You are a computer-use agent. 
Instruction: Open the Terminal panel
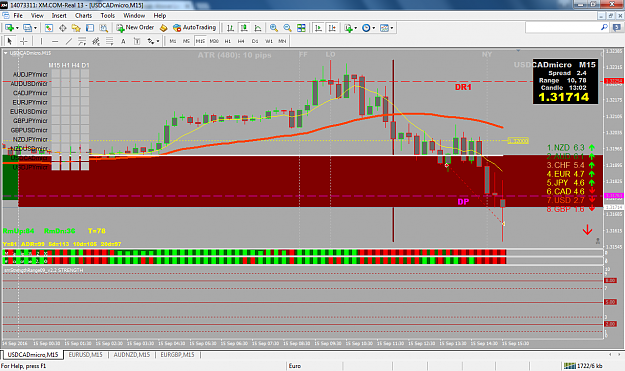tap(90, 28)
